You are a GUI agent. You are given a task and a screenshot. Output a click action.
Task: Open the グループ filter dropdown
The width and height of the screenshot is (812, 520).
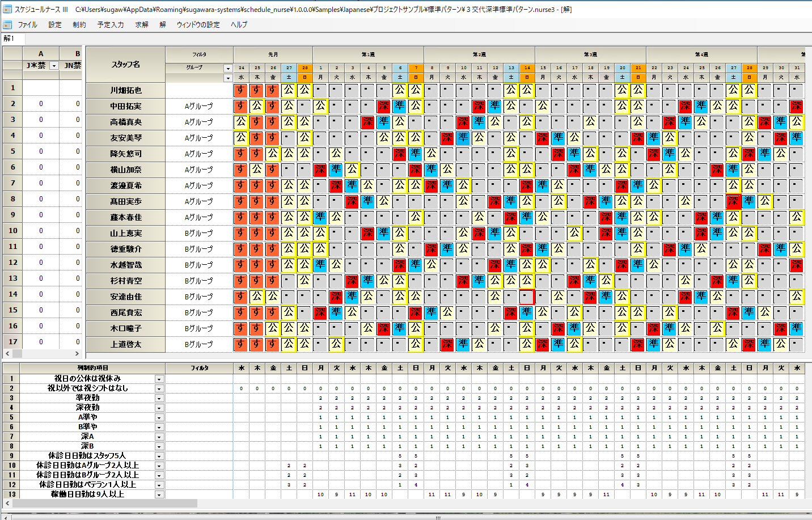228,68
